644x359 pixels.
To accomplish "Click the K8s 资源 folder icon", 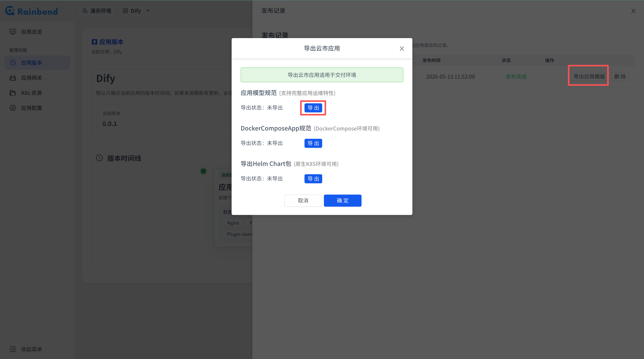I will click(x=13, y=93).
